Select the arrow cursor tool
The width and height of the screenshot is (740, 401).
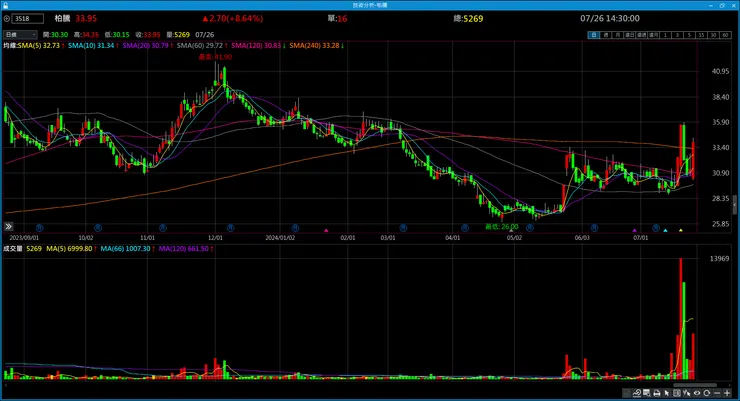click(x=666, y=393)
